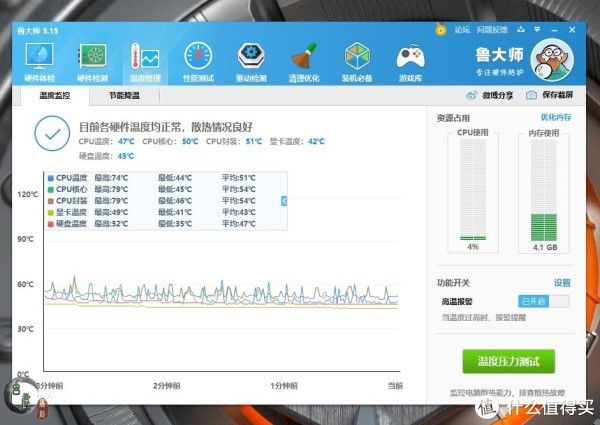Switch to the 温度监控 tab

(x=57, y=96)
